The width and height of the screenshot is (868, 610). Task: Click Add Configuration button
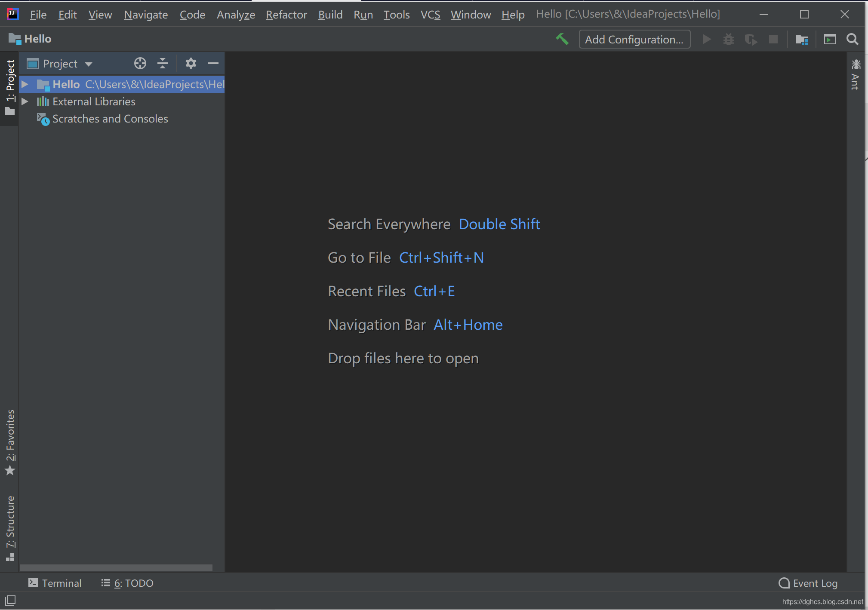tap(634, 39)
